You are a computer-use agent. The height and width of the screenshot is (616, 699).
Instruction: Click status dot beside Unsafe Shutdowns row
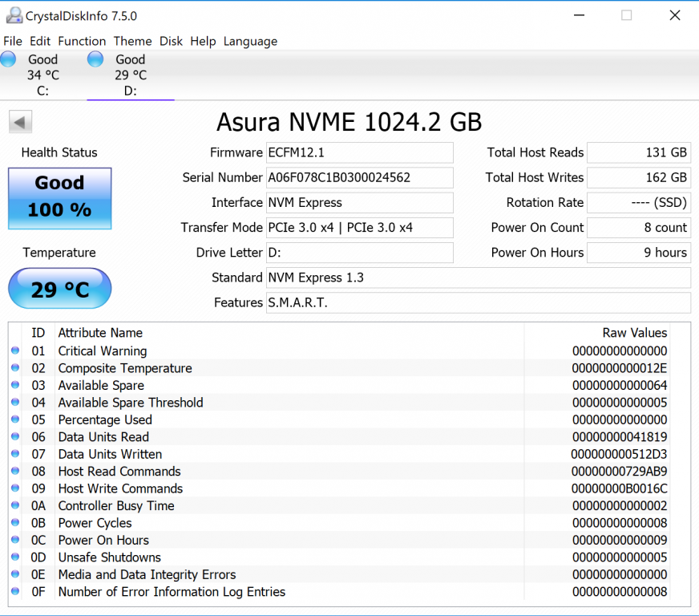[x=15, y=557]
